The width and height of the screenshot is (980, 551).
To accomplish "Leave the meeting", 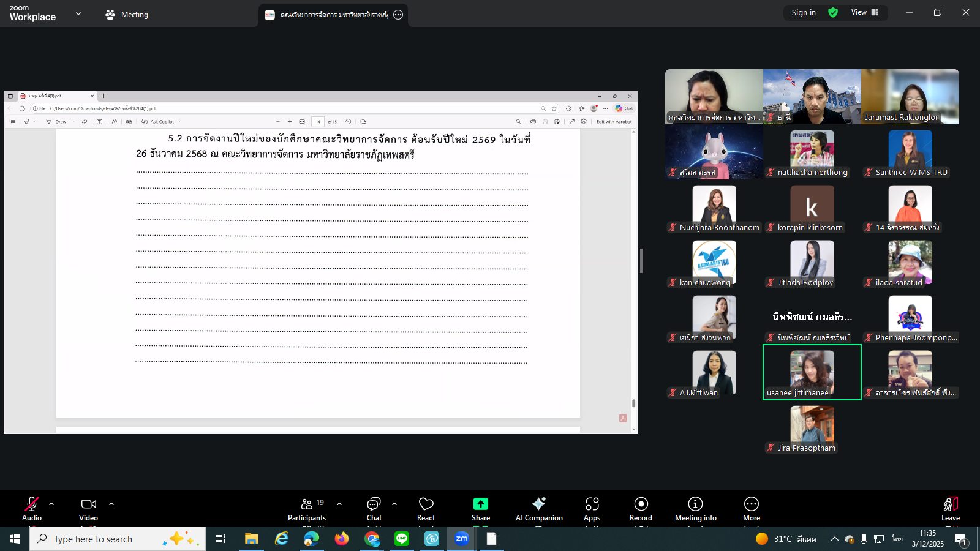I will [951, 509].
